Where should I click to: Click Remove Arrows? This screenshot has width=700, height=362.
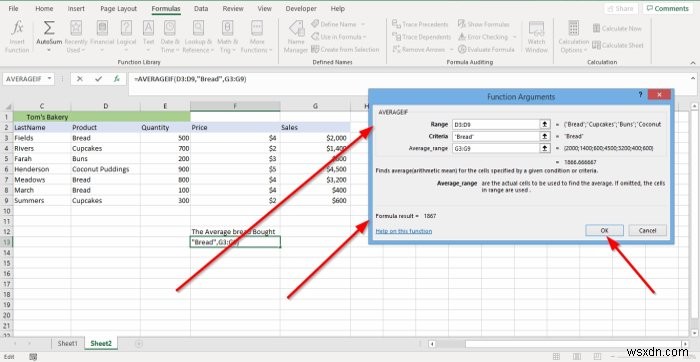pyautogui.click(x=423, y=49)
